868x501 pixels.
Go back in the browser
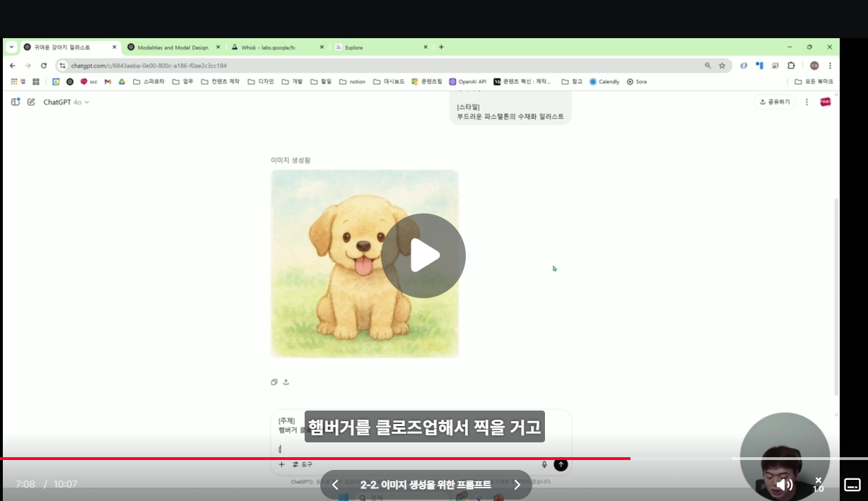point(12,66)
